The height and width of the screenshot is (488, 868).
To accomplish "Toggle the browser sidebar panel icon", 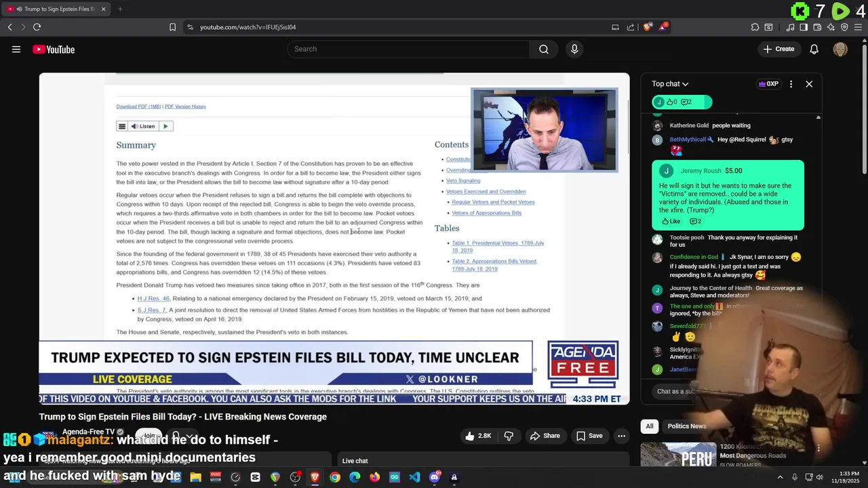I will pos(804,27).
